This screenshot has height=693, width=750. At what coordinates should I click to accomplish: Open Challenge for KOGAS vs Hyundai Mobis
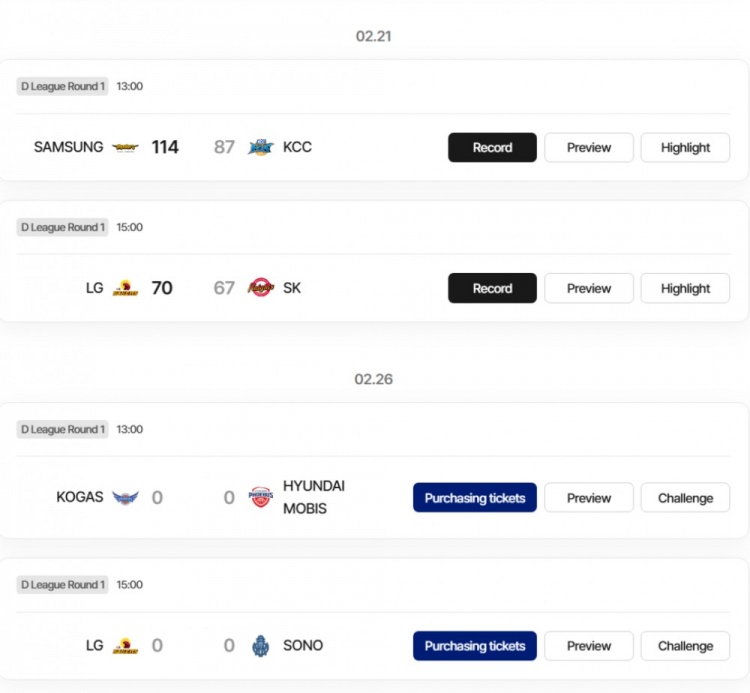(685, 498)
